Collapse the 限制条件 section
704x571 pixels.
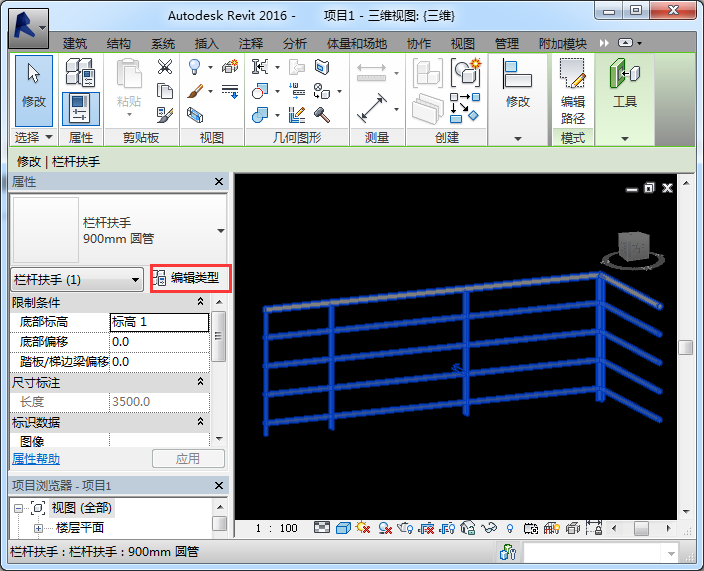[200, 302]
